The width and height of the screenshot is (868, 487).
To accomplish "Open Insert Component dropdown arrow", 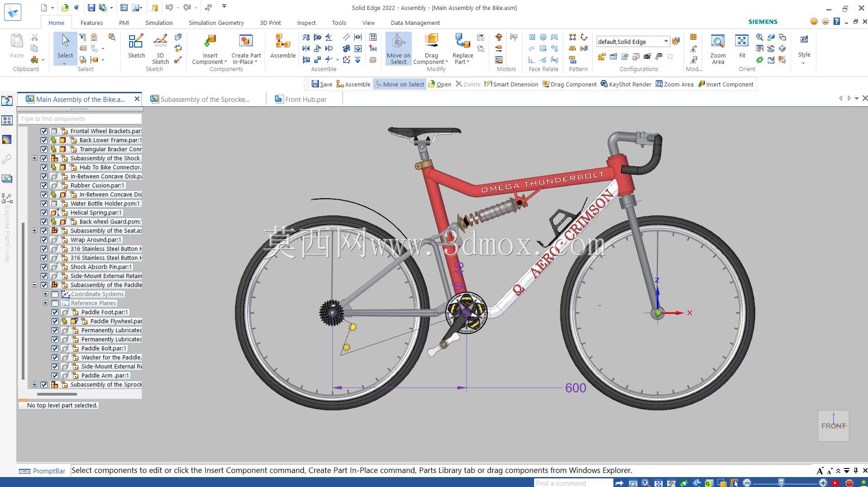I will click(x=226, y=62).
